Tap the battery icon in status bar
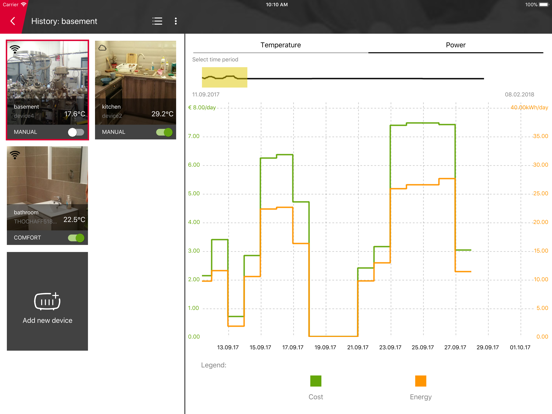The height and width of the screenshot is (414, 552). tap(544, 5)
